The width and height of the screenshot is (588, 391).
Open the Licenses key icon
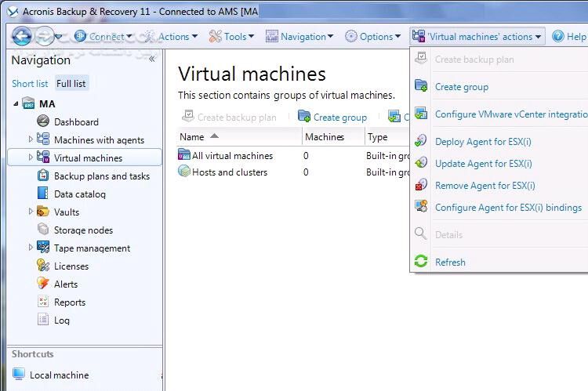[x=43, y=266]
